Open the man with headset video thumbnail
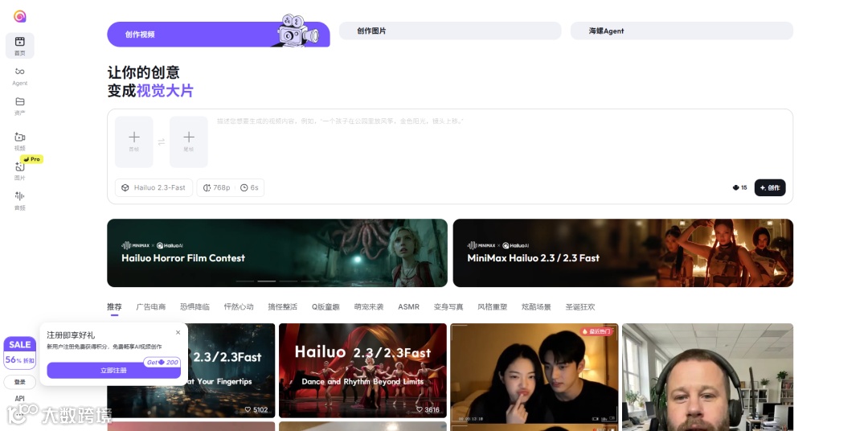Screen dimensions: 868x431 (707, 376)
